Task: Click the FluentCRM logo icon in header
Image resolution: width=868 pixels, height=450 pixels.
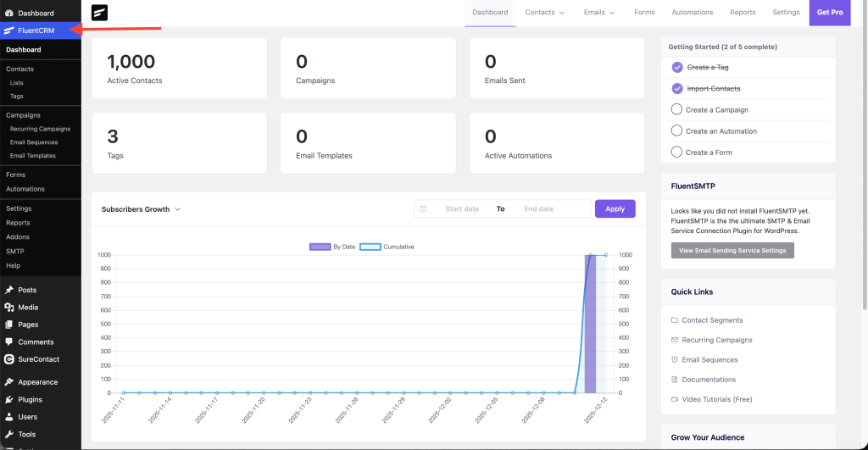Action: pyautogui.click(x=99, y=13)
